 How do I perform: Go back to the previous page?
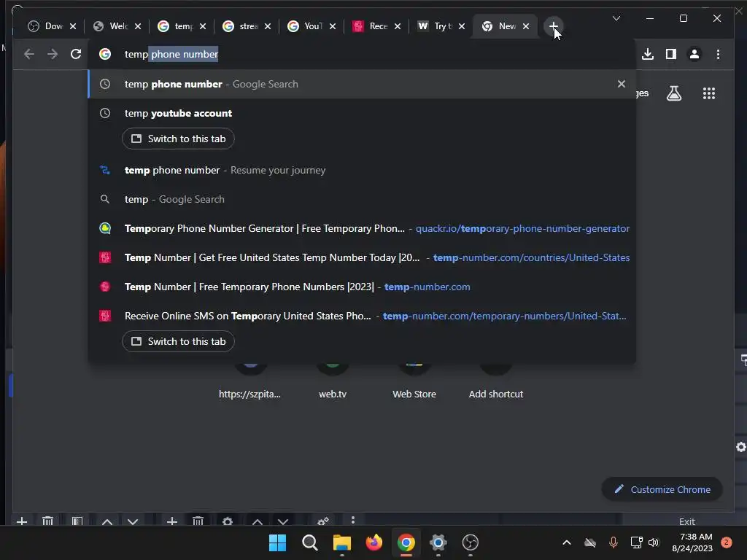point(29,54)
